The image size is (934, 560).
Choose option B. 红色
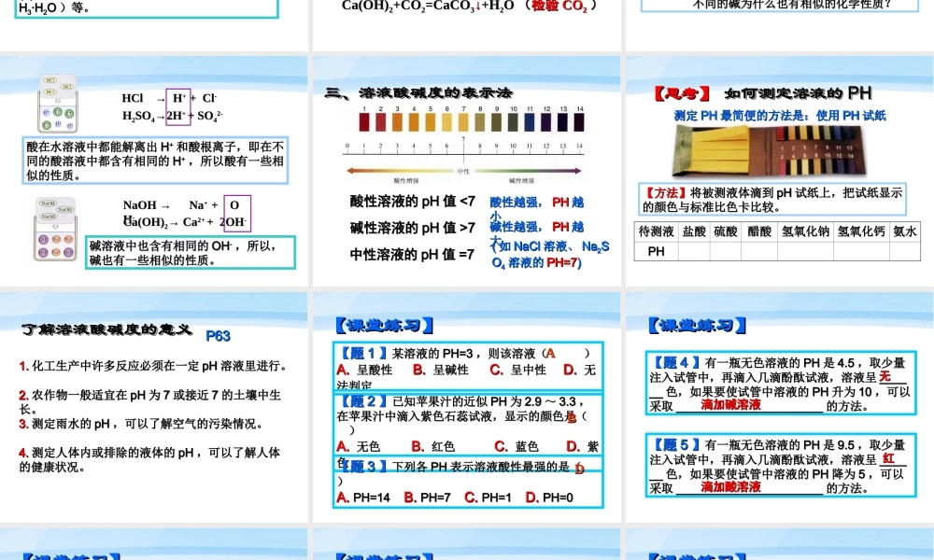pos(433,446)
